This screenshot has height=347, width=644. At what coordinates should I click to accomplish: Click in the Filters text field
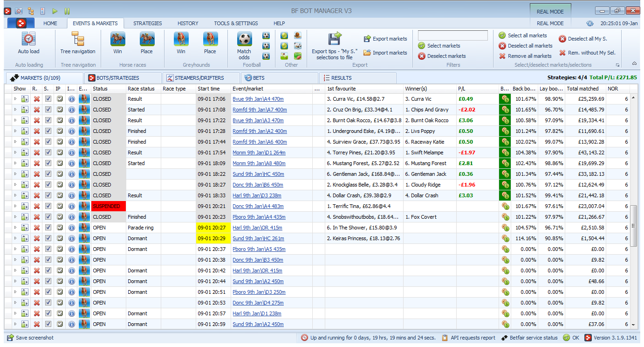(x=453, y=35)
